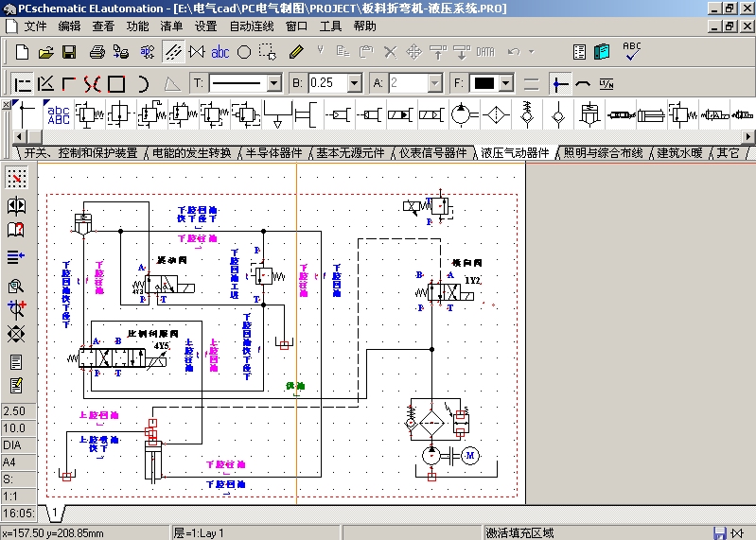Select the Symbols tool
756x540 pixels.
197,52
